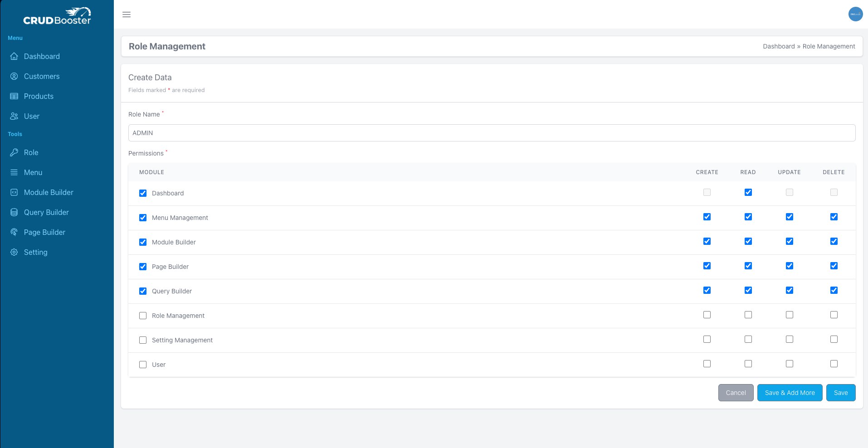Launch the Query Builder
The width and height of the screenshot is (868, 448).
[46, 212]
